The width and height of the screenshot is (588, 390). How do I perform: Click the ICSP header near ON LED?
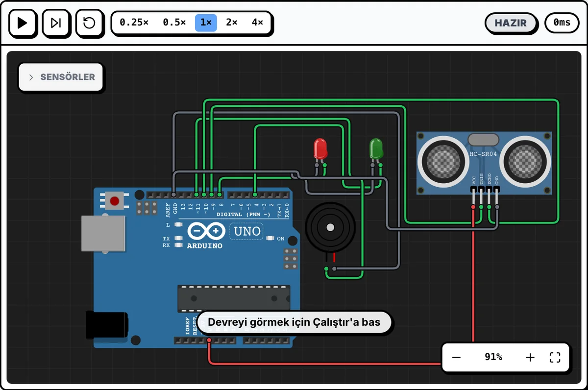[x=291, y=259]
